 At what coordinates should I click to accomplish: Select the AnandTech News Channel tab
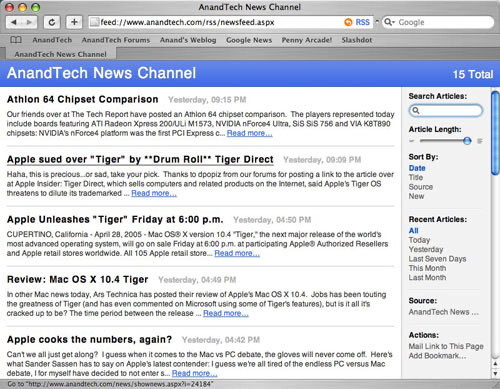pos(61,54)
